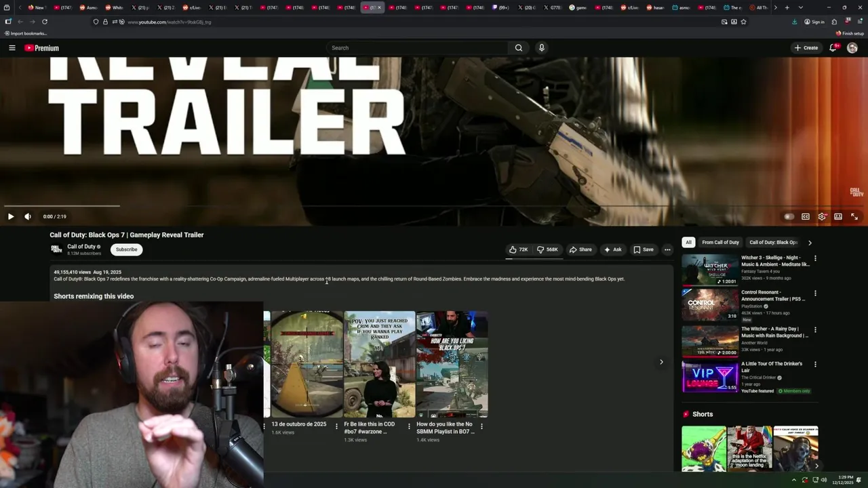Open the YouTube hamburger guide menu
Image resolution: width=868 pixels, height=488 pixels.
(12, 48)
